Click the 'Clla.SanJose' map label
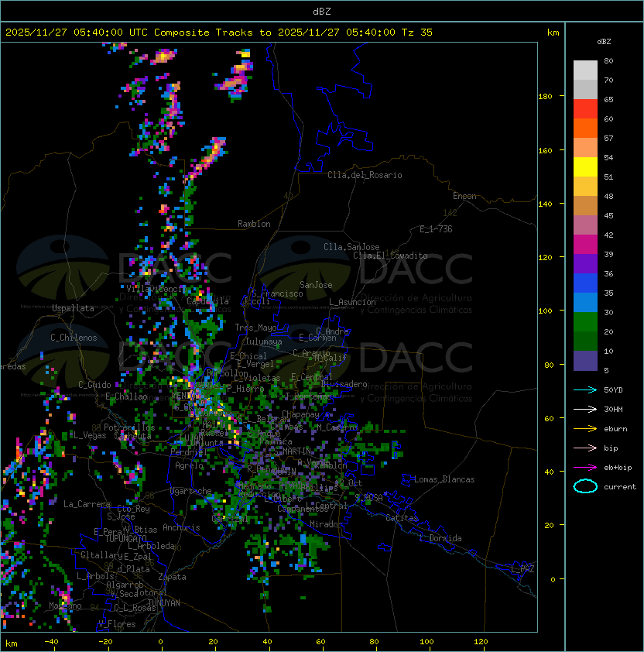Screen dimensions: 644x652 [x=351, y=247]
